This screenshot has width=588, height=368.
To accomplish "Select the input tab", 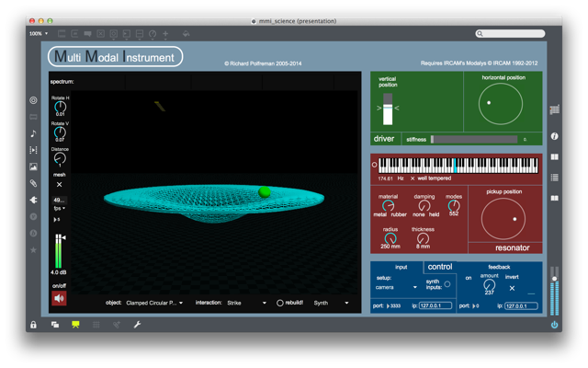I will (401, 267).
